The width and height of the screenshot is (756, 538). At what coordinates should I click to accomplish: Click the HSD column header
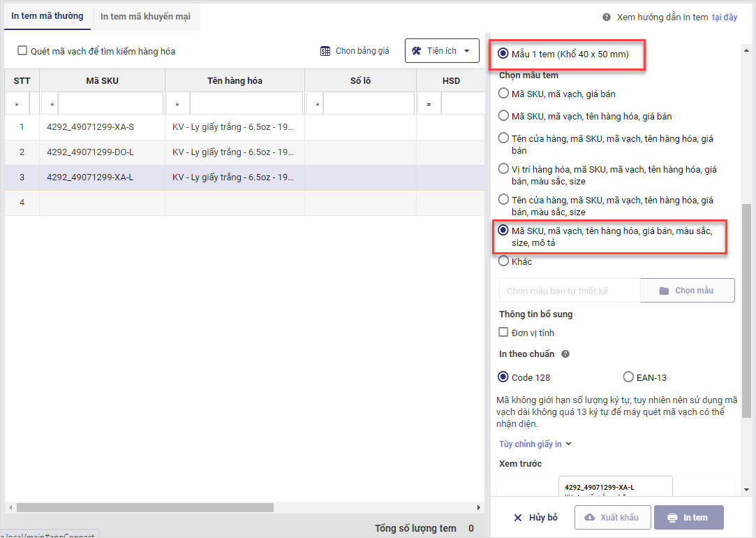coord(451,80)
